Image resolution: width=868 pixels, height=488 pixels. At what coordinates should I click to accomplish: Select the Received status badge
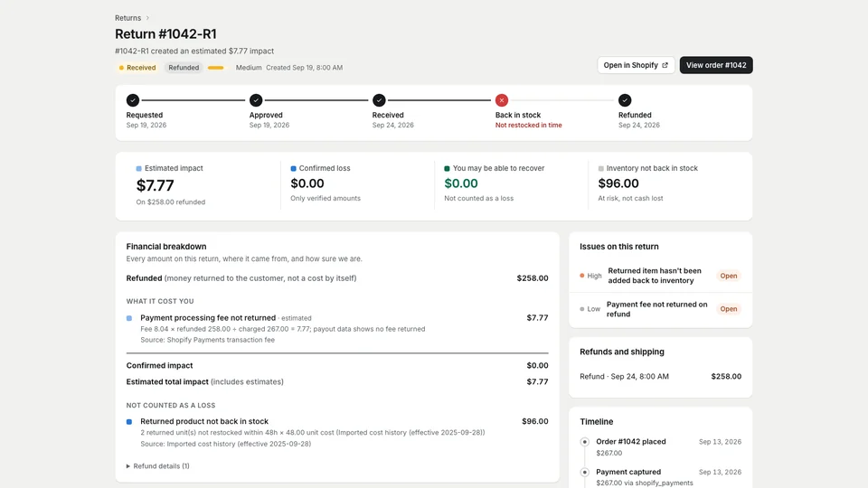point(137,68)
